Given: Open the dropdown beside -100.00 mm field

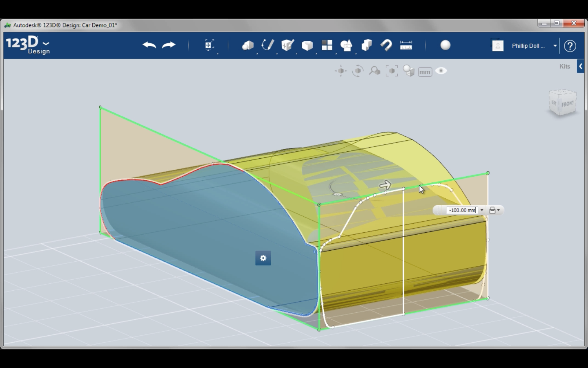Looking at the screenshot, I should [x=482, y=210].
